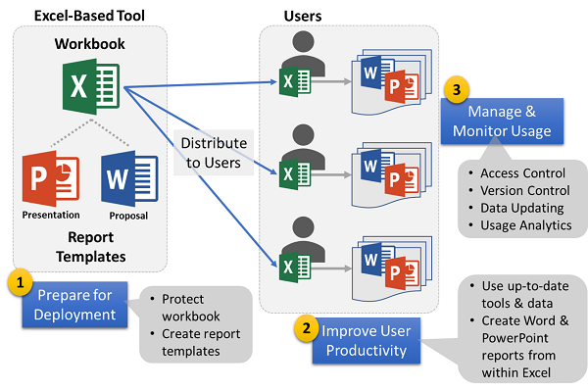Image resolution: width=588 pixels, height=390 pixels.
Task: Click the top user's small Excel icon
Action: (295, 81)
